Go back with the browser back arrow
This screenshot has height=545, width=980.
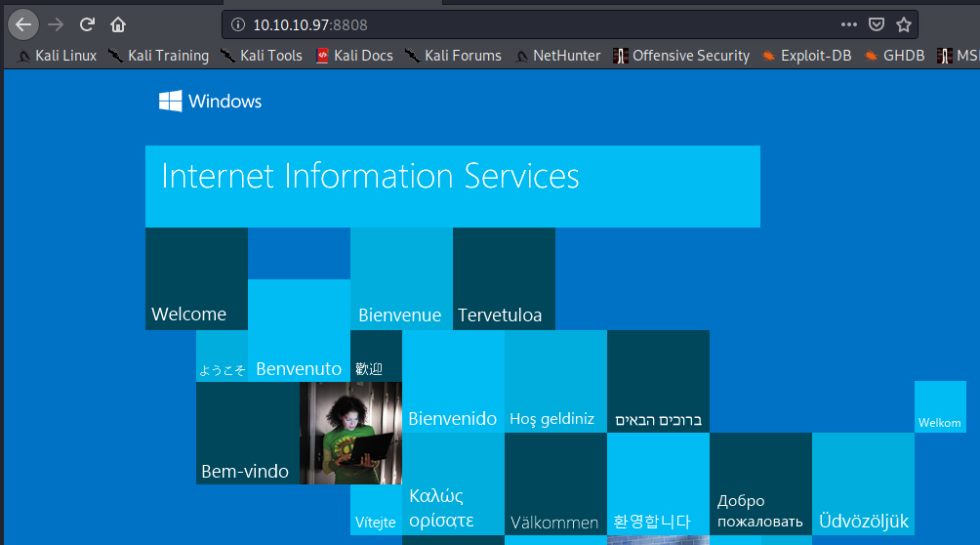(x=23, y=25)
